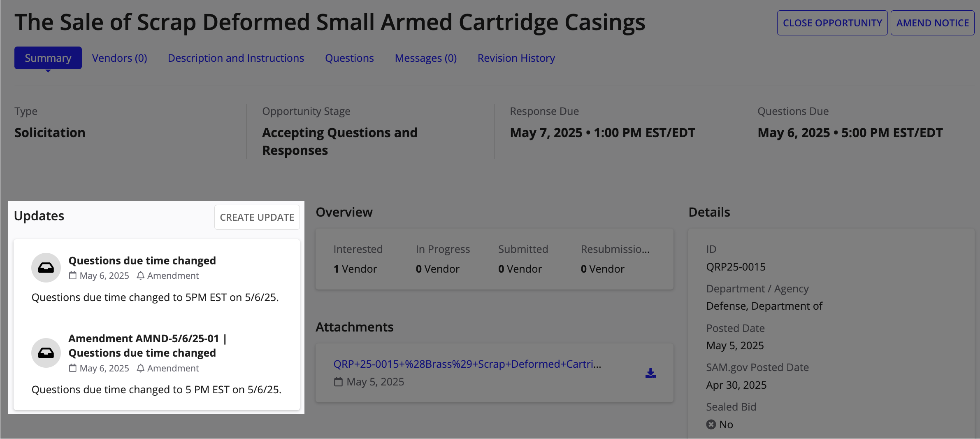
Task: Click calendar icon in first Questions due time changed update
Action: (73, 276)
